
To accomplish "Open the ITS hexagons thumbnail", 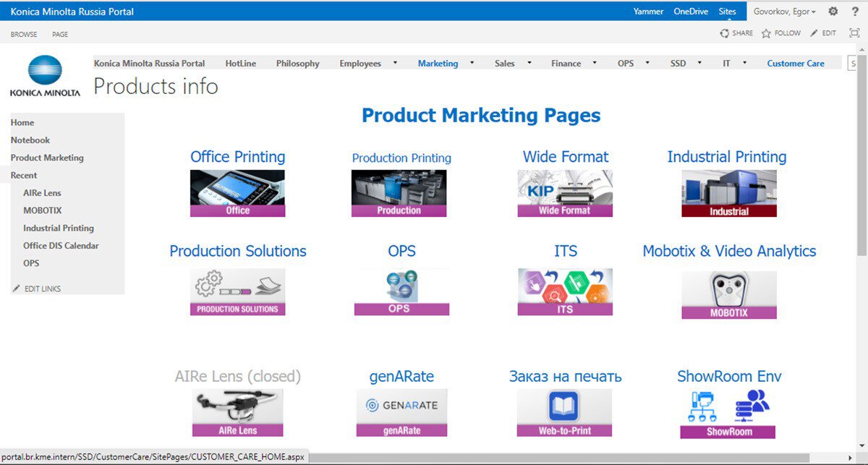I will pos(565,292).
